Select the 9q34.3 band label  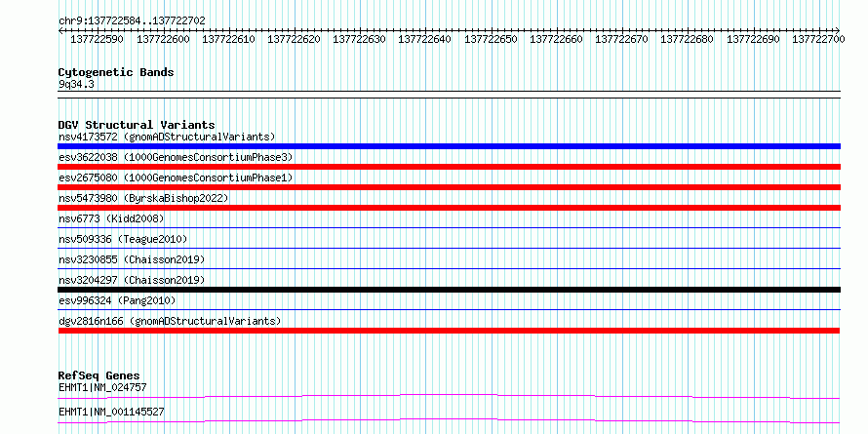coord(76,84)
